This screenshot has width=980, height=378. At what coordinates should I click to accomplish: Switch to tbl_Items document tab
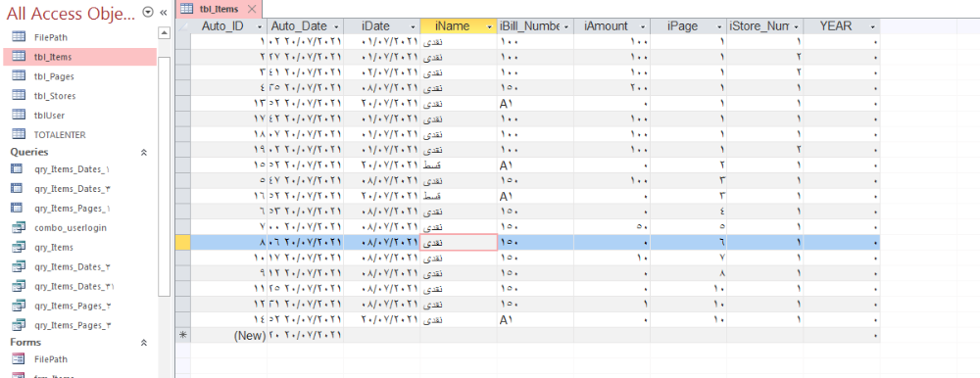[219, 9]
